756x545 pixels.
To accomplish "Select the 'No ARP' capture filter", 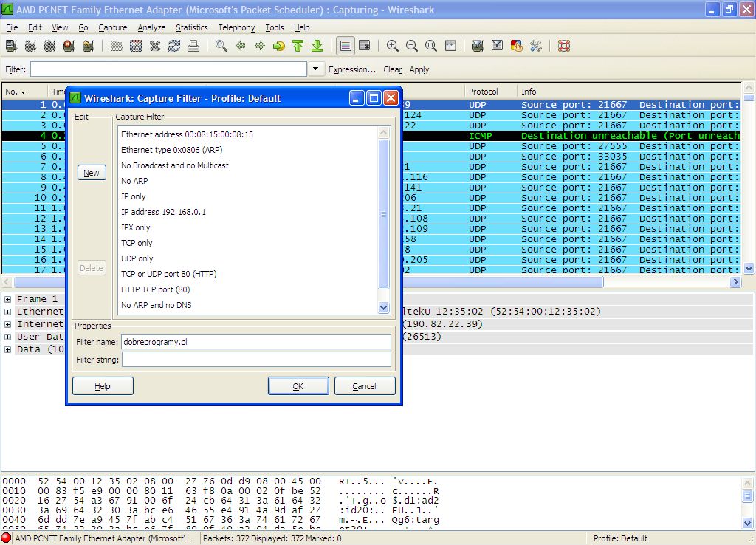I will [248, 181].
